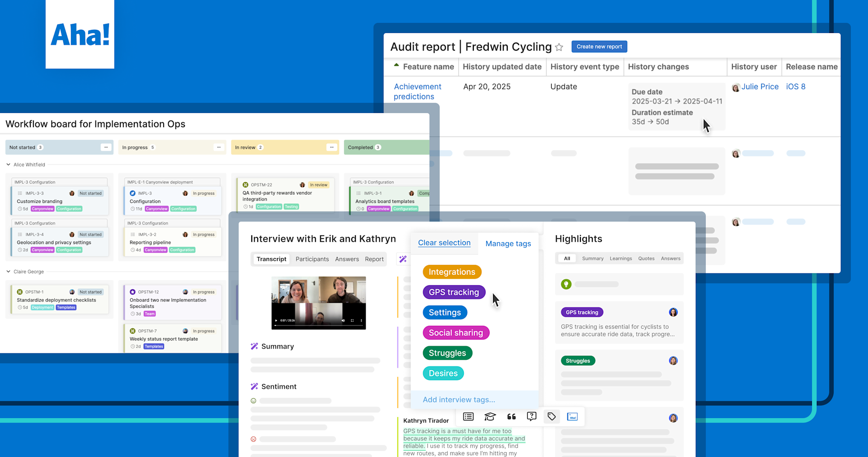The width and height of the screenshot is (868, 457).
Task: Select the GPS tracking tag pill
Action: click(453, 292)
